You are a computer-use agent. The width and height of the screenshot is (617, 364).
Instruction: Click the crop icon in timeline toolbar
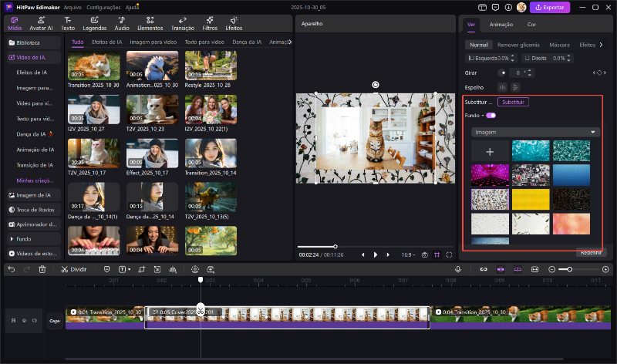pyautogui.click(x=142, y=269)
